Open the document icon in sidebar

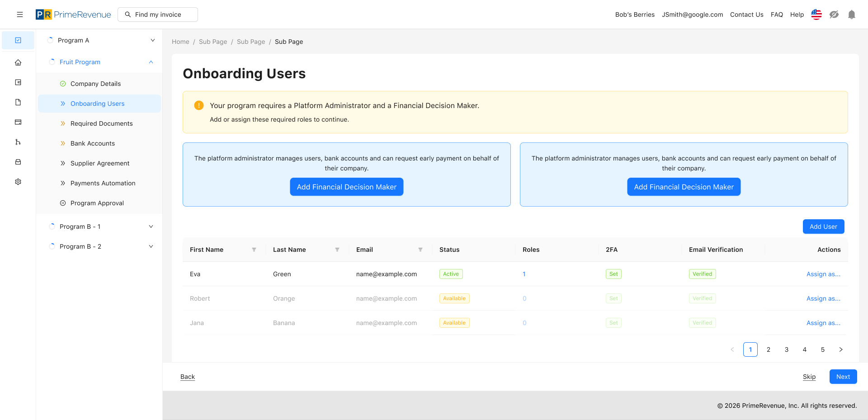click(x=18, y=102)
